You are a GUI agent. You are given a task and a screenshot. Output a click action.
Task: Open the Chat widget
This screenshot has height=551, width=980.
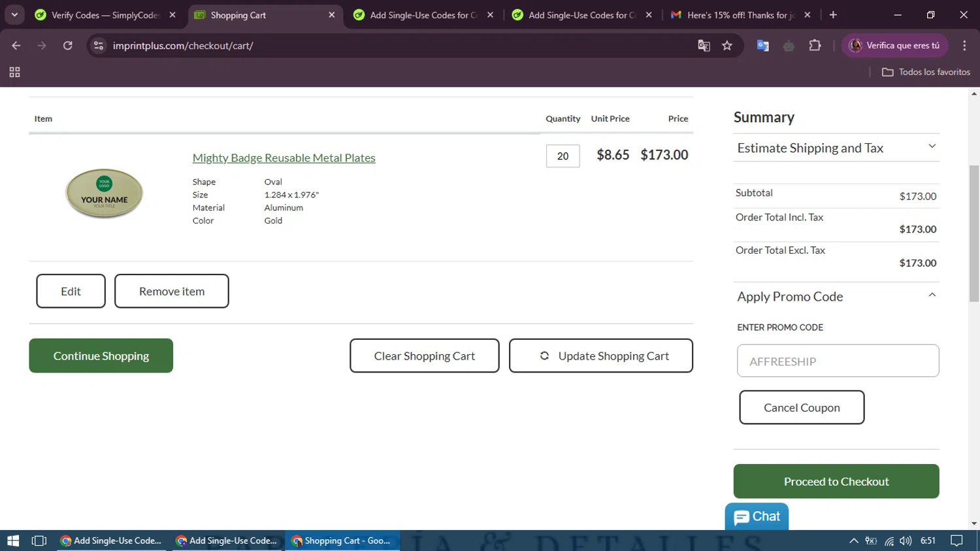coord(757,516)
